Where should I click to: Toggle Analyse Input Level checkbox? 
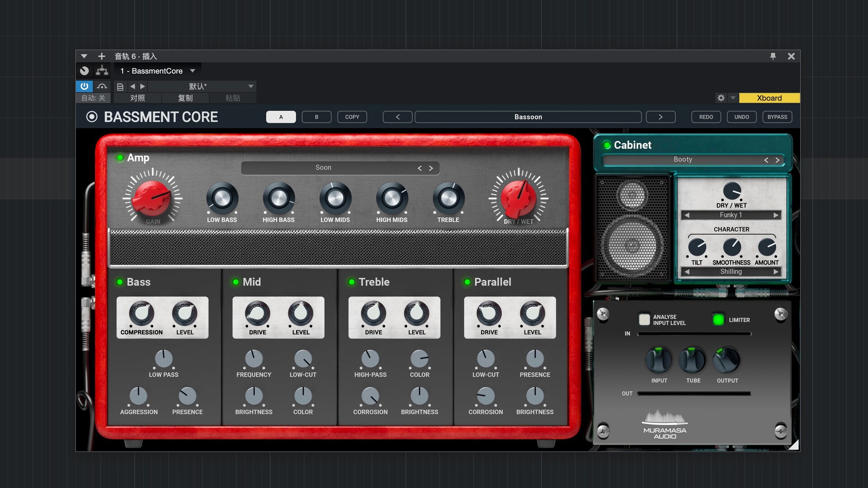[644, 319]
